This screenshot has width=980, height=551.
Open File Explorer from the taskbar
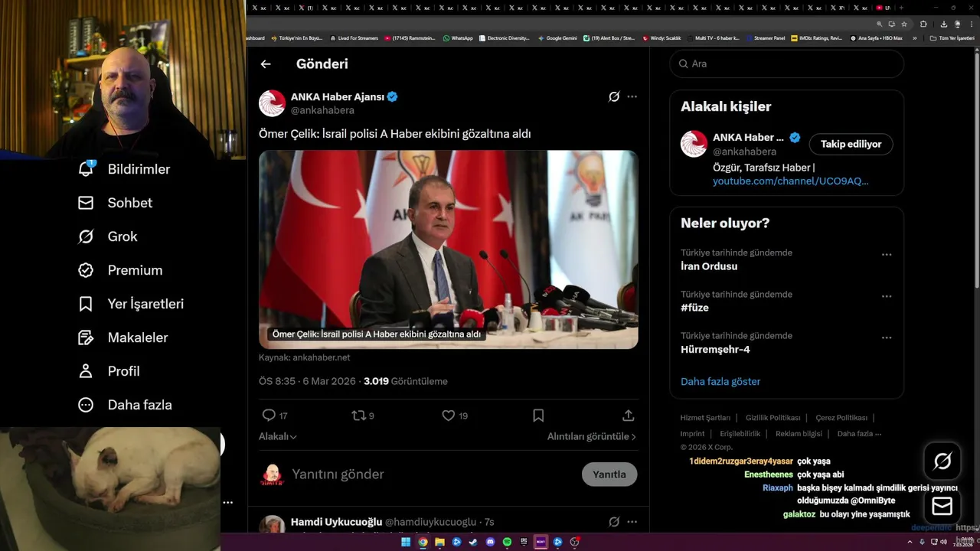[x=439, y=542]
